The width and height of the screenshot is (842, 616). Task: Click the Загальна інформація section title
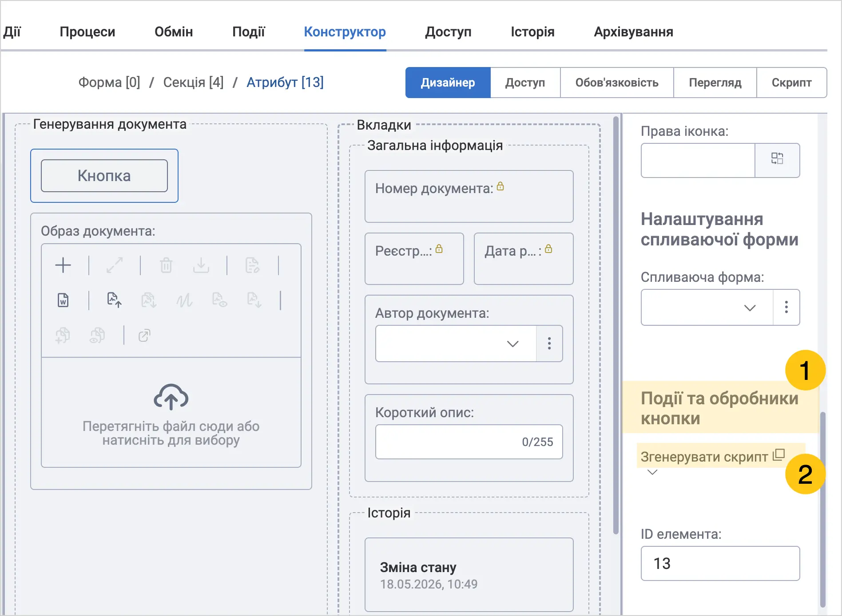click(435, 146)
